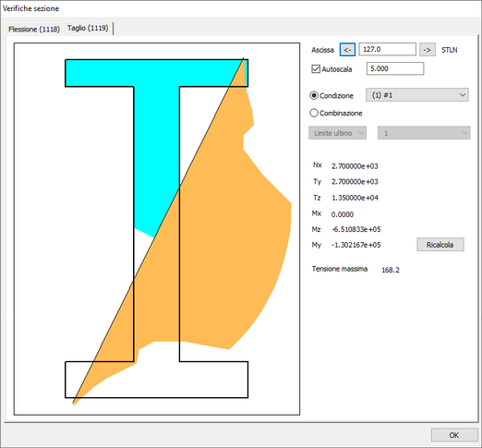Select the Condizione radio button
The image size is (482, 448).
click(314, 95)
